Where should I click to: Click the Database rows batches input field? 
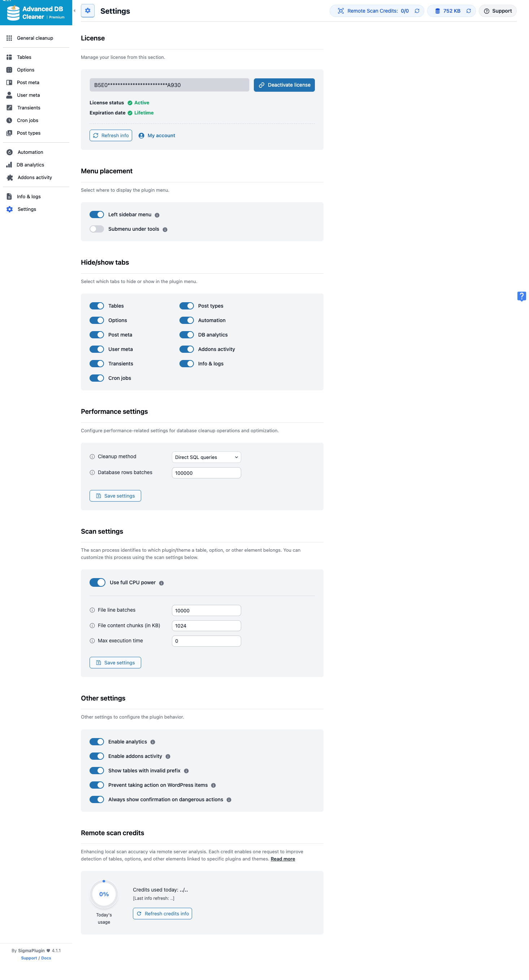(207, 473)
